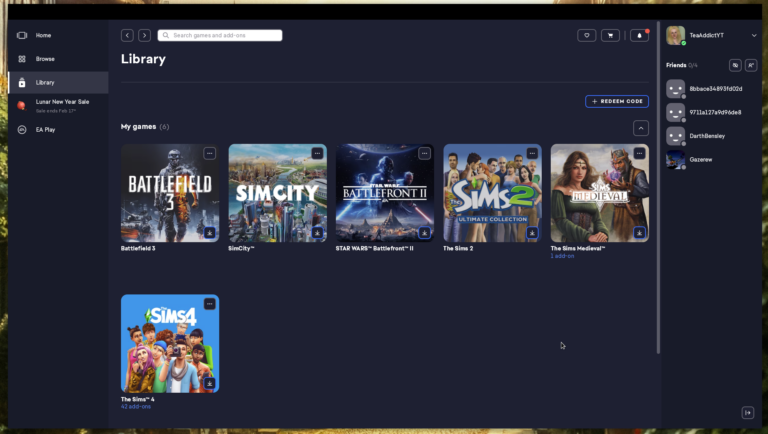Open The Sims 4 game tile
This screenshot has height=434, width=768.
point(170,343)
